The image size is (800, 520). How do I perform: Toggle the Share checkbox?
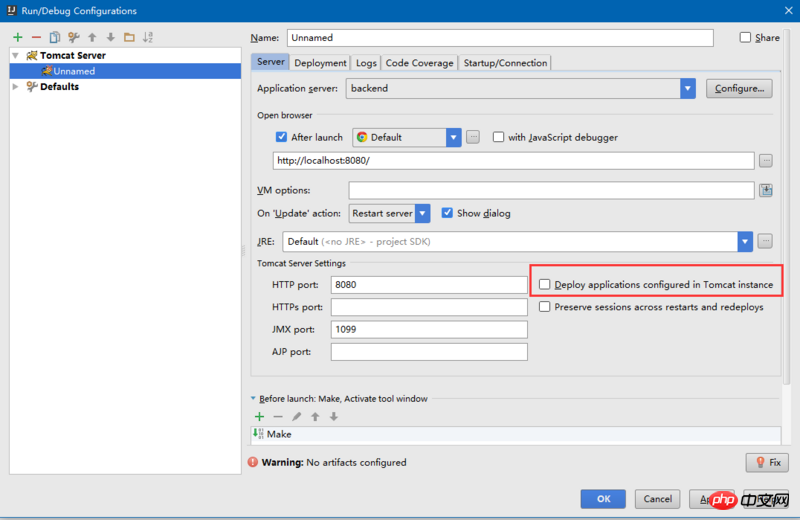[745, 37]
